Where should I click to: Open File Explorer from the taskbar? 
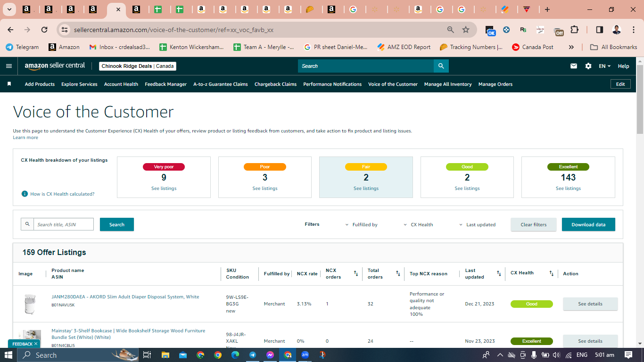point(165,355)
